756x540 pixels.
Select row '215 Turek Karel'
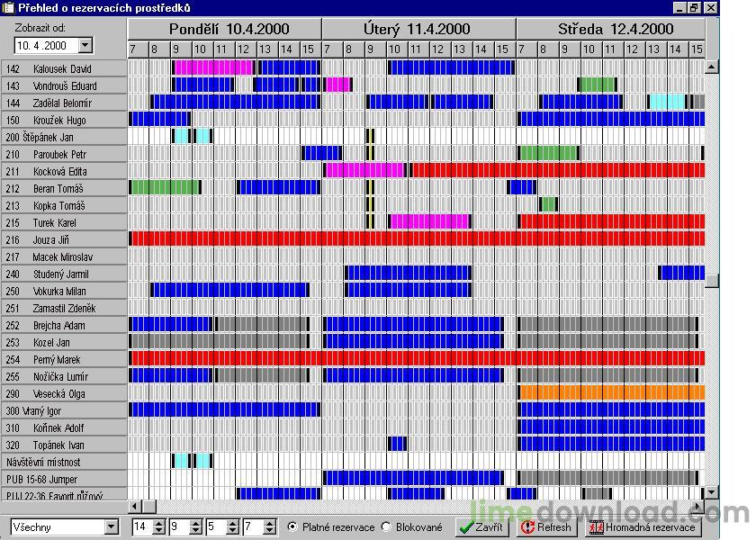tap(64, 223)
